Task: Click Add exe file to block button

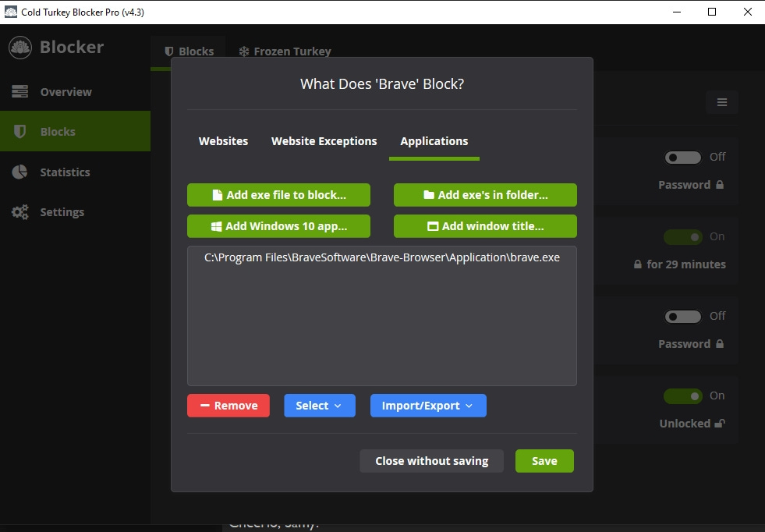Action: click(278, 195)
